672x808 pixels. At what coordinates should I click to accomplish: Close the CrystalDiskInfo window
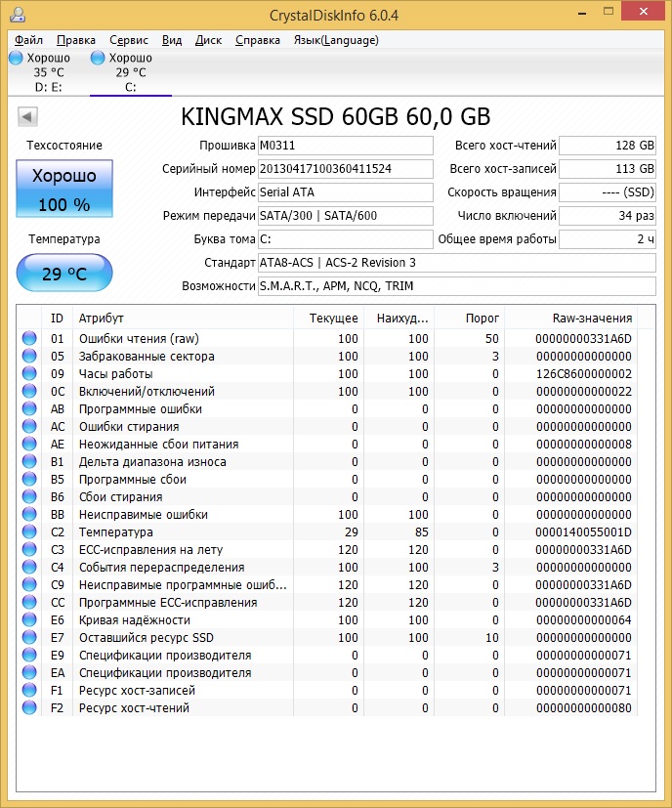click(x=643, y=11)
